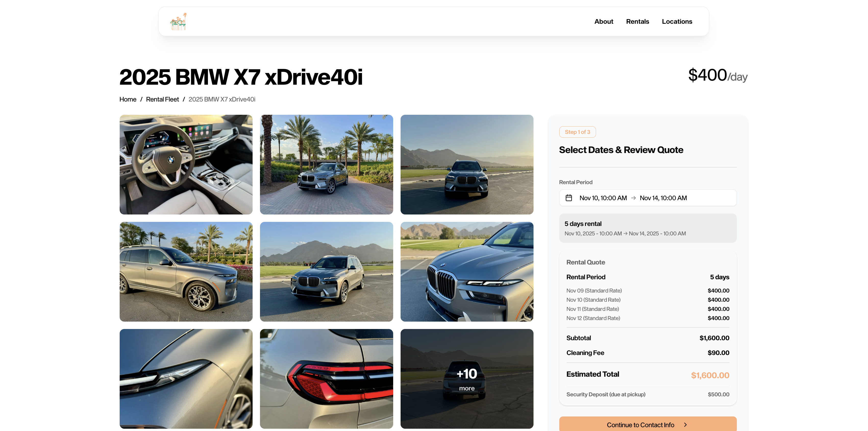
Task: Click the Palm Springs logo in the header
Action: [x=178, y=21]
